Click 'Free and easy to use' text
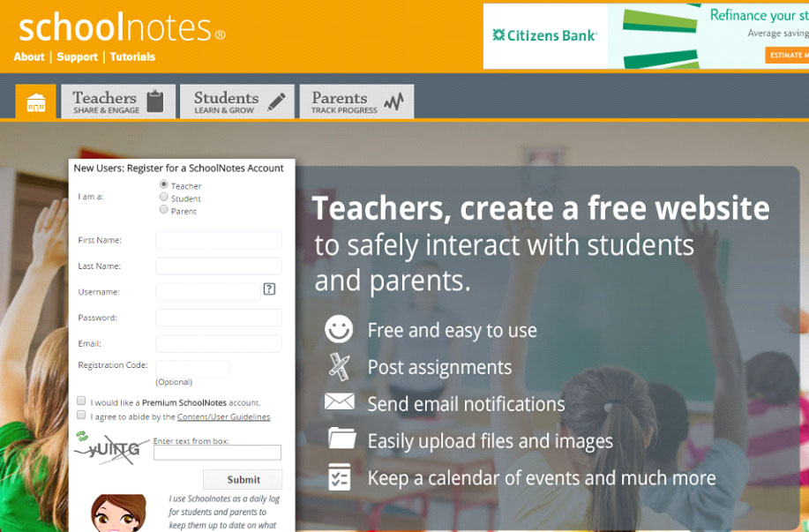Image resolution: width=809 pixels, height=532 pixels. [452, 330]
